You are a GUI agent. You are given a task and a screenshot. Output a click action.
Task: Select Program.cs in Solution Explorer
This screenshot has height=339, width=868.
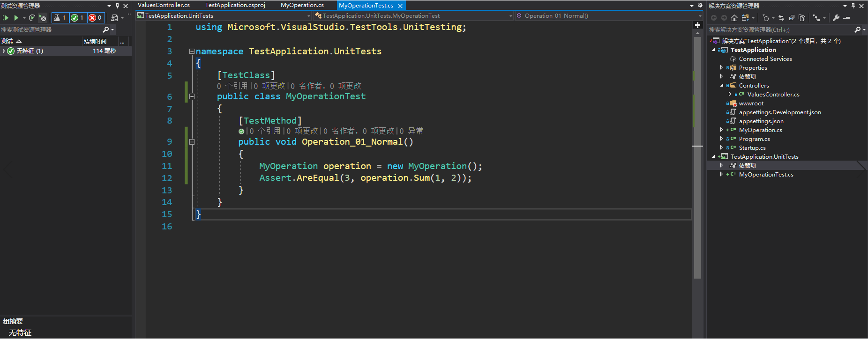[x=754, y=139]
